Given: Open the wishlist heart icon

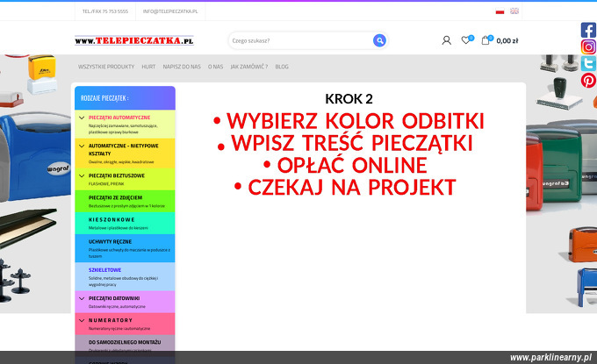Looking at the screenshot, I should tap(465, 40).
